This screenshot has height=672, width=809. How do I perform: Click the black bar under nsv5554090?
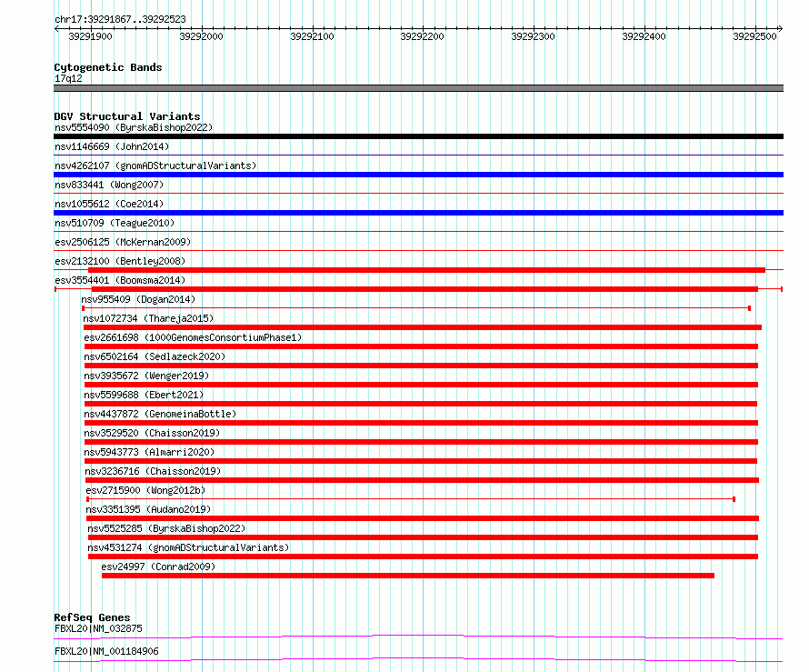tap(418, 136)
